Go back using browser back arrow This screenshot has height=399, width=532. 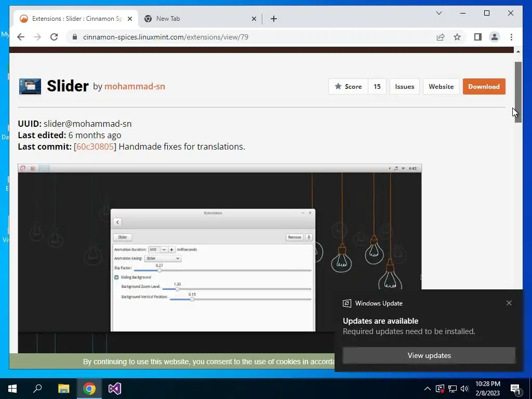[x=21, y=37]
